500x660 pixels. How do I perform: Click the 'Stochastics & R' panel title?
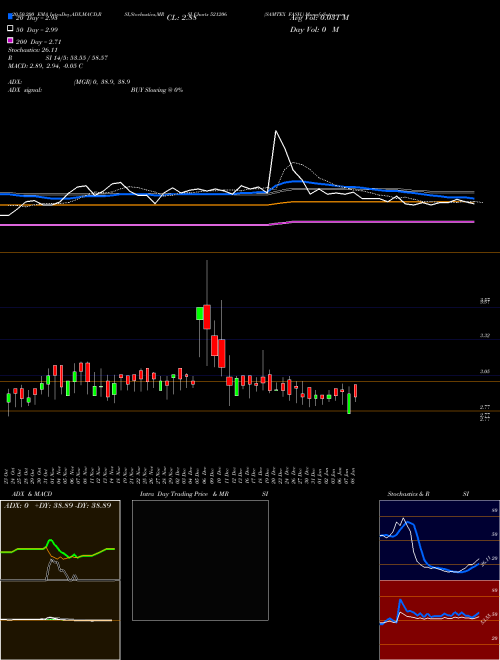point(408,494)
